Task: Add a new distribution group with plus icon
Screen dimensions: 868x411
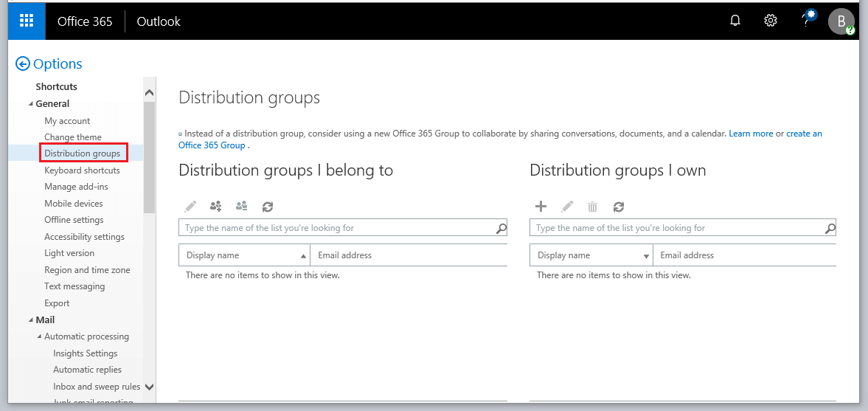Action: tap(541, 207)
